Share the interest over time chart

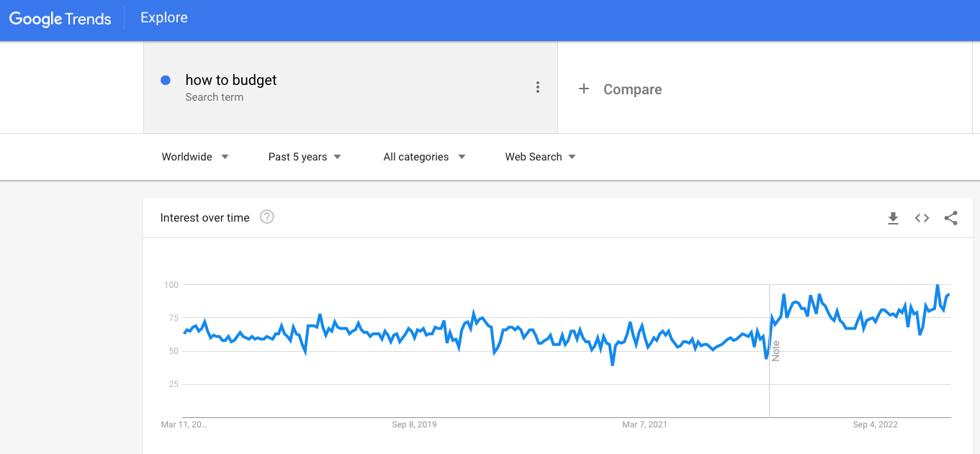click(x=950, y=218)
